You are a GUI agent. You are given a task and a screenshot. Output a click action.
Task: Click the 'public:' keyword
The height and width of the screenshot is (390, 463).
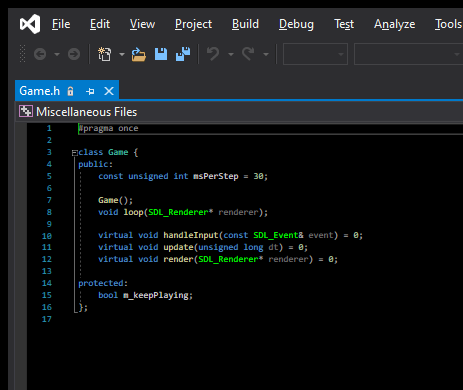(x=96, y=164)
